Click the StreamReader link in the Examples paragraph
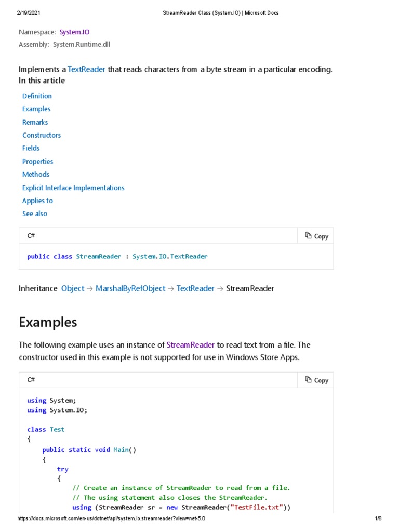 tap(190, 344)
